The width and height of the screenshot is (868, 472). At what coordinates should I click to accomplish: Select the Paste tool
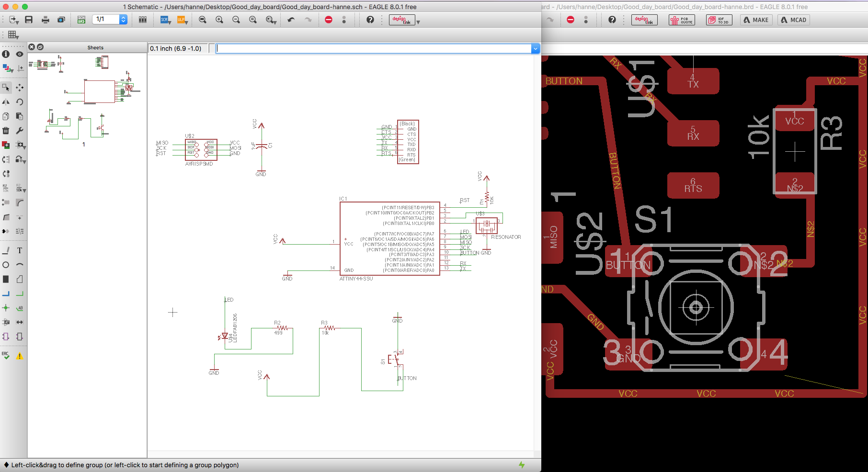(x=20, y=116)
